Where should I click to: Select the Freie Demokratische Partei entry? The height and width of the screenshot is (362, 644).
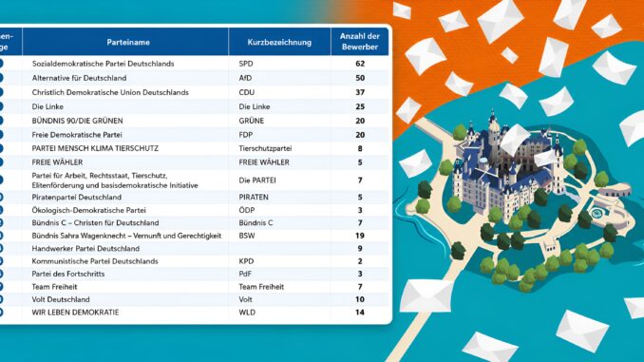point(77,135)
